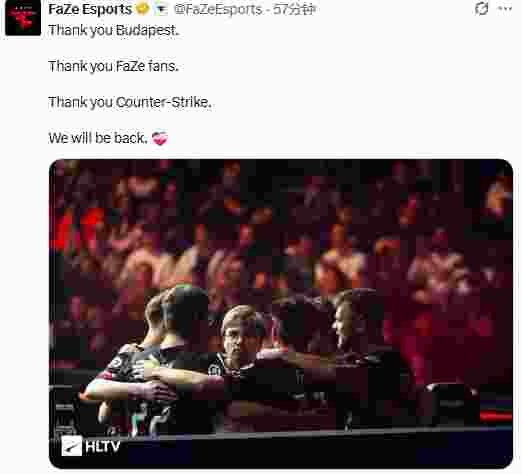
Task: Click the affiliate badge beside verified checkmark
Action: click(161, 9)
